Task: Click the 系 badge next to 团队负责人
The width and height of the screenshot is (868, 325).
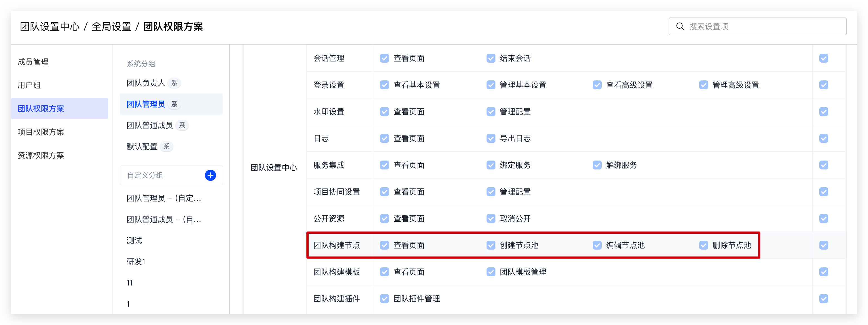Action: pos(174,83)
